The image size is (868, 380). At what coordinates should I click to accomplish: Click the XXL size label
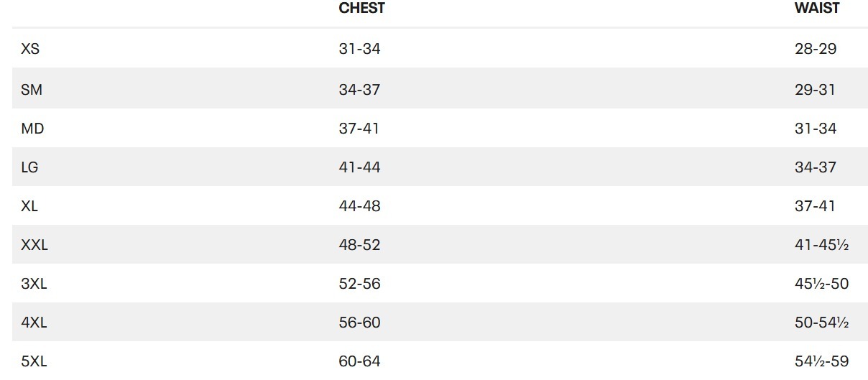point(34,245)
